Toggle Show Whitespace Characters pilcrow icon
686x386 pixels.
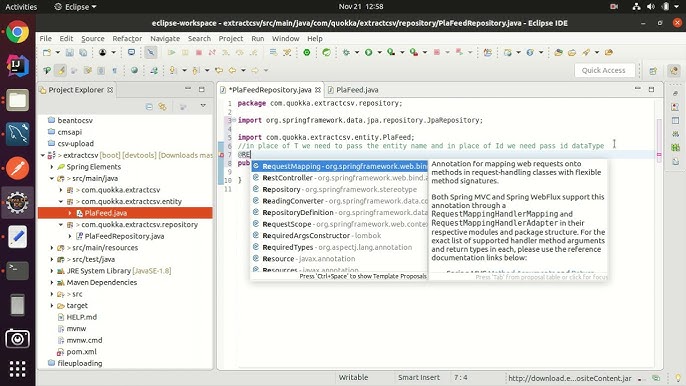point(115,70)
